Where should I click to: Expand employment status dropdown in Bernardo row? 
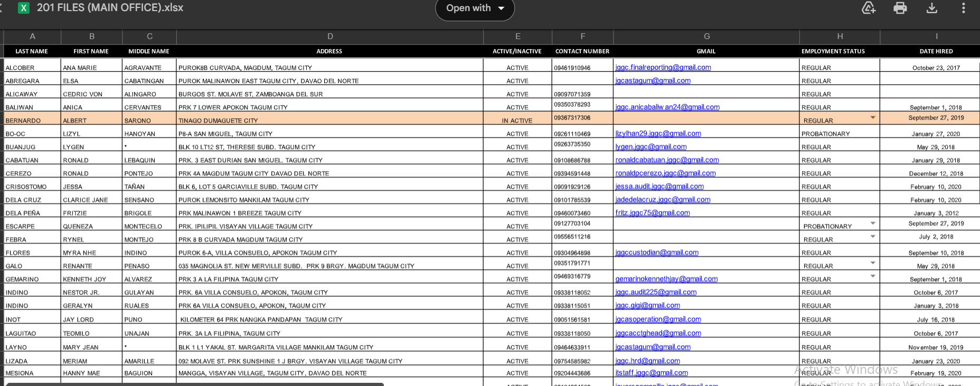point(873,118)
